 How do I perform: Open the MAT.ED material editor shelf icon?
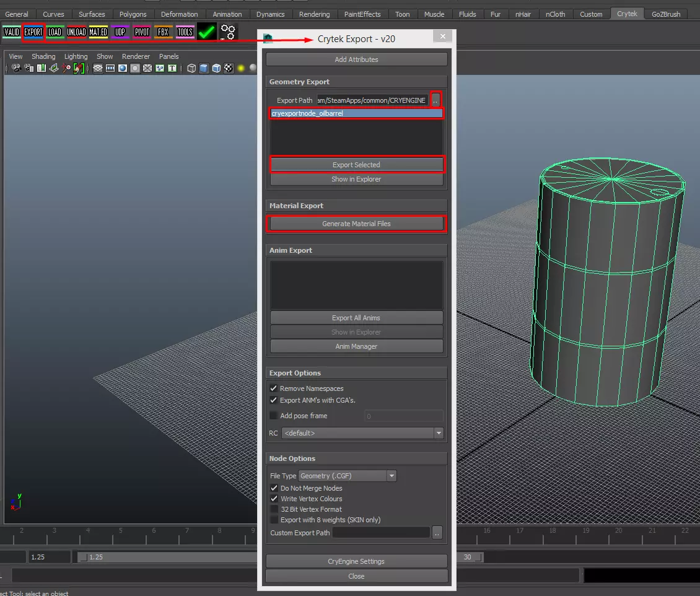click(x=98, y=32)
